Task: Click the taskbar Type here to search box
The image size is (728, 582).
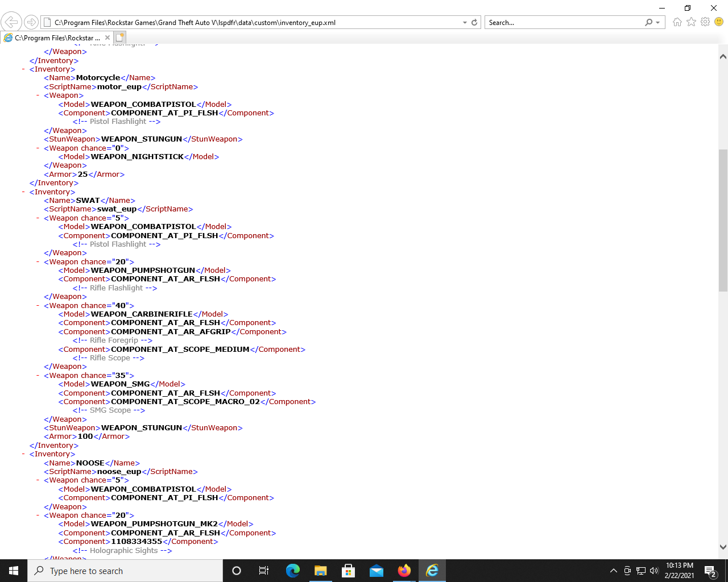Action: click(125, 571)
